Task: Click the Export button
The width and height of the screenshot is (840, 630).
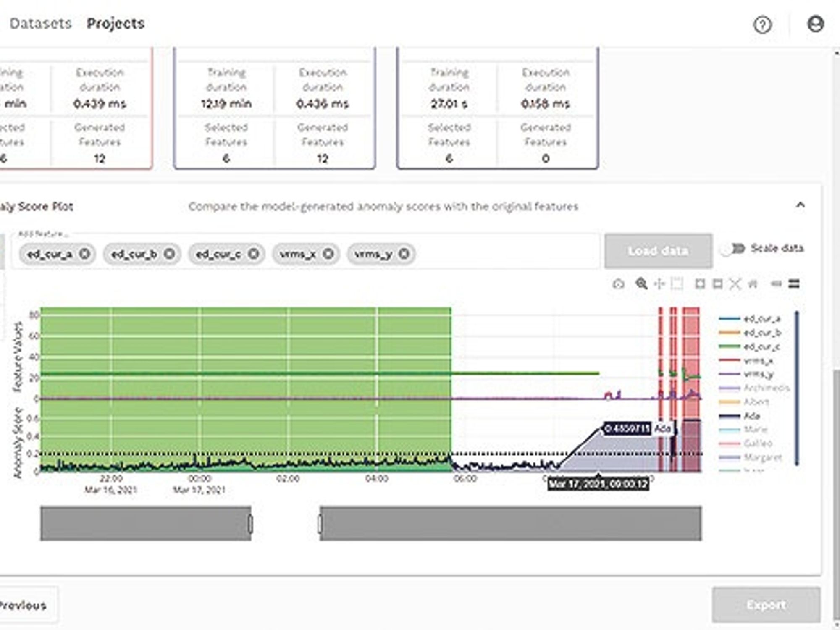Action: 766,605
